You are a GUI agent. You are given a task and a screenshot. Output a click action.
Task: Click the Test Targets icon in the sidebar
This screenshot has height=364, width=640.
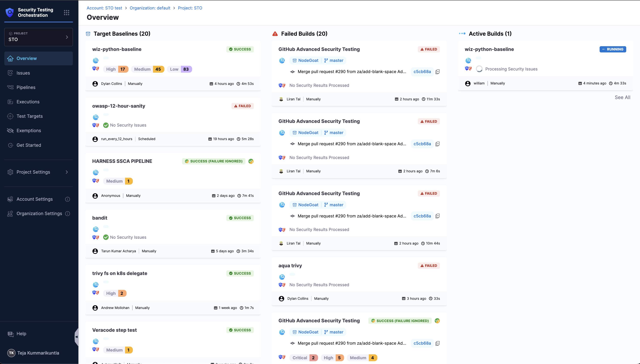(x=10, y=116)
